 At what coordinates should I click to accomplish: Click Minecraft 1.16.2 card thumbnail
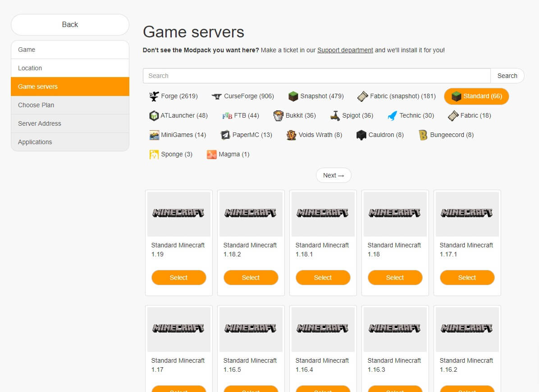[467, 329]
